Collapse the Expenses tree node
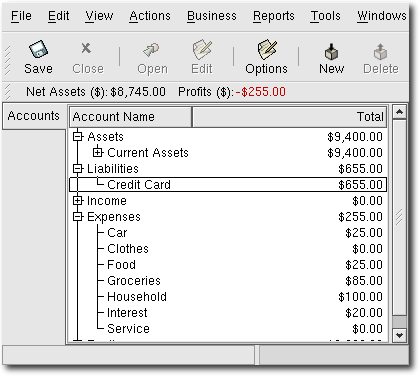420x376 pixels. [77, 217]
